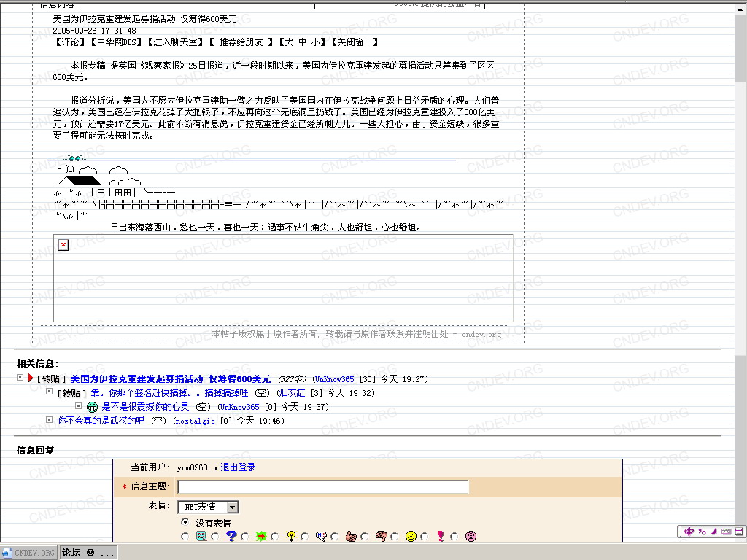This screenshot has width=747, height=560.
Task: Switch to the 论坛 taskbar window
Action: (88, 553)
